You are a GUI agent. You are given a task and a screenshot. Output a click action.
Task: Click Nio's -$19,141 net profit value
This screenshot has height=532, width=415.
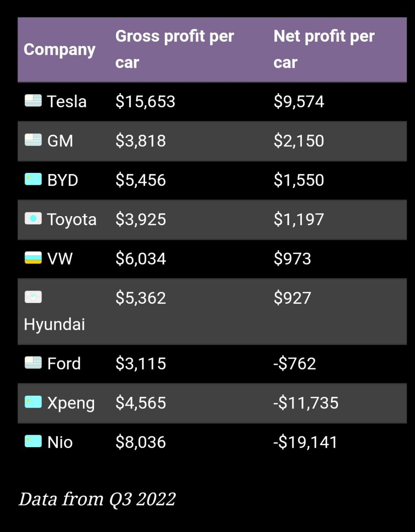coord(305,442)
